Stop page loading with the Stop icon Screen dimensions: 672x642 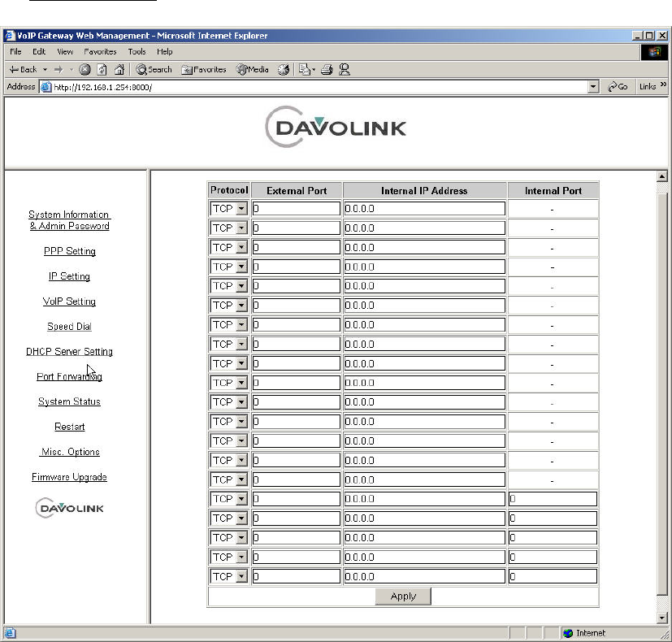click(85, 69)
